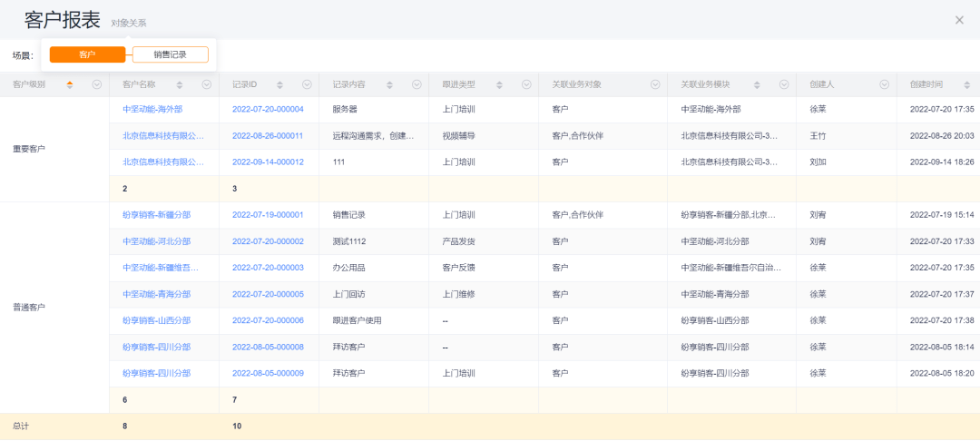The height and width of the screenshot is (441, 980).
Task: Sort by 关联业务模块 column sort arrows
Action: tap(757, 85)
